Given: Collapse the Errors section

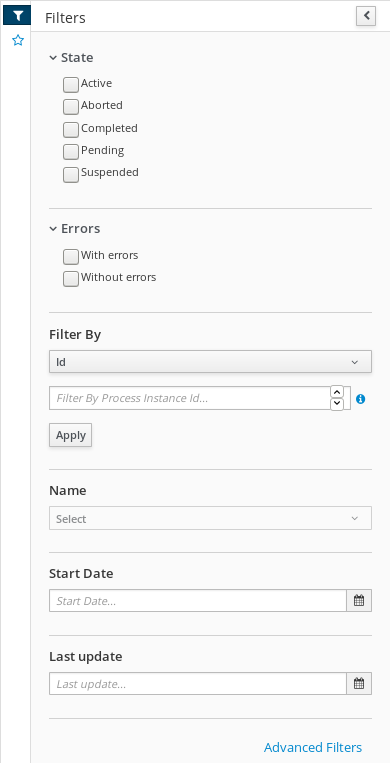Looking at the screenshot, I should (74, 228).
